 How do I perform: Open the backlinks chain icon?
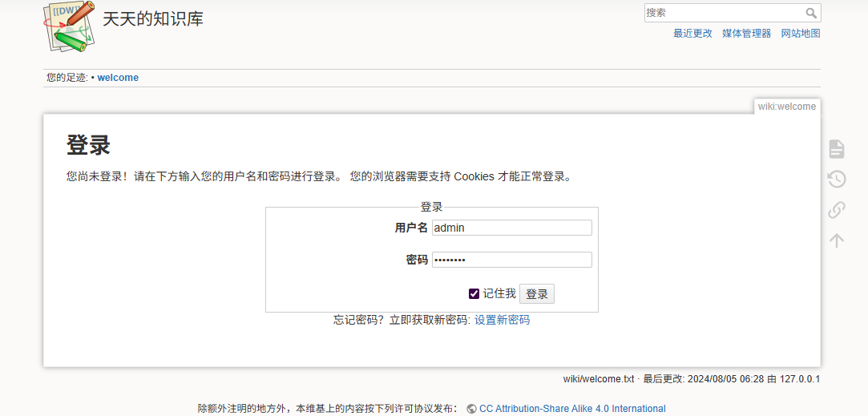[837, 210]
